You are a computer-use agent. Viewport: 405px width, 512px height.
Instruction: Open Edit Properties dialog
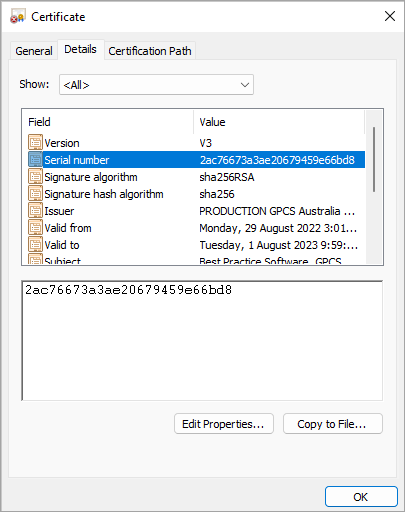224,424
